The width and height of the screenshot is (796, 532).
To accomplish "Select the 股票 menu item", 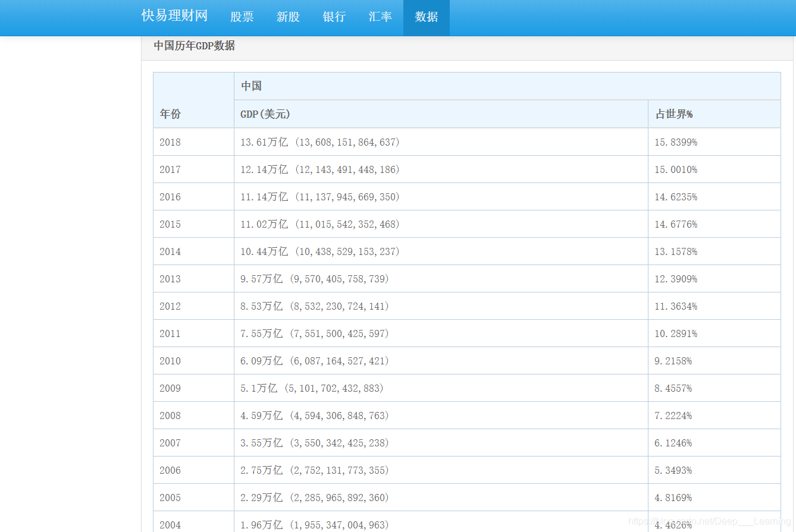I will [242, 17].
